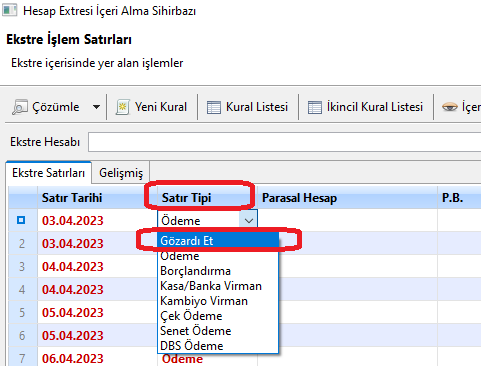Image resolution: width=481 pixels, height=366 pixels.
Task: Click the first row date 03.04.2023
Action: [x=73, y=221]
